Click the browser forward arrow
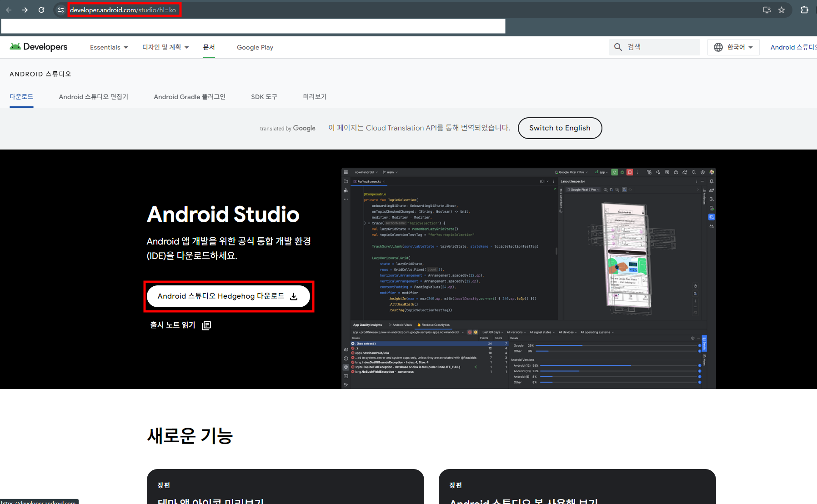 25,10
